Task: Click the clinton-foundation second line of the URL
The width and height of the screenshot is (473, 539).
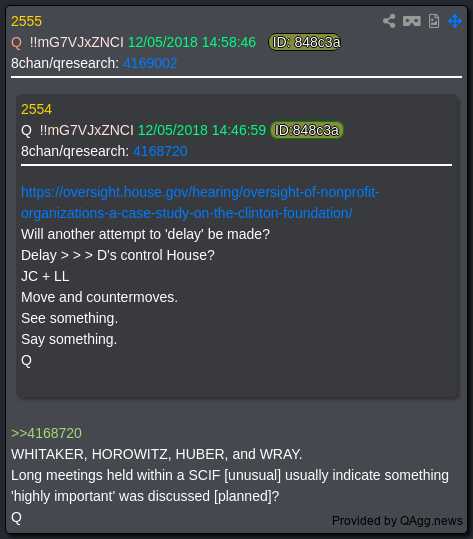Action: [187, 213]
